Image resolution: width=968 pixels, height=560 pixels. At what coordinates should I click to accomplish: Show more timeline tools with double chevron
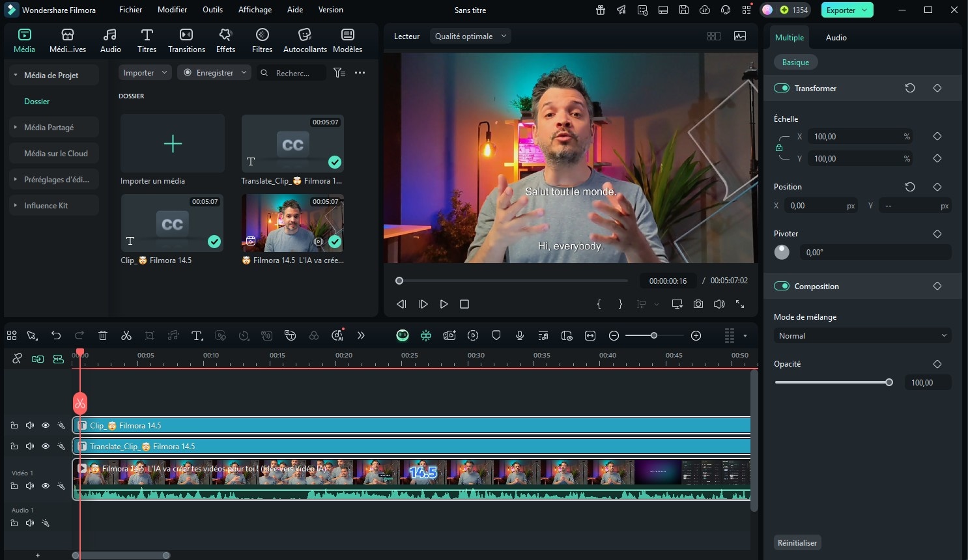click(x=361, y=335)
